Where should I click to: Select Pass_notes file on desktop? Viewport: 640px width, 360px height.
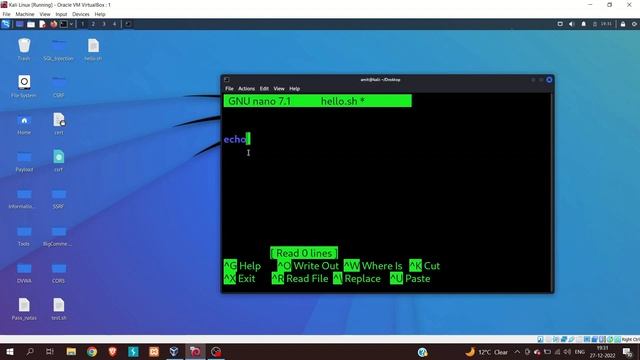point(24,309)
